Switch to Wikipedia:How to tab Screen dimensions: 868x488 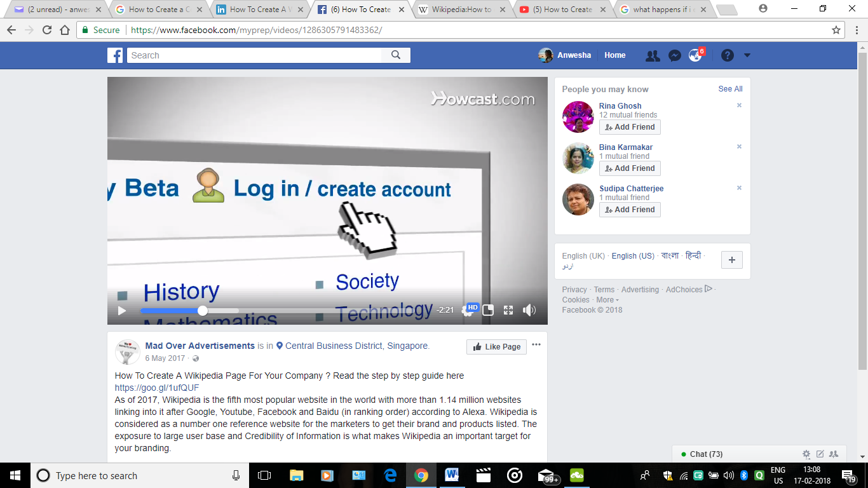[x=461, y=10]
